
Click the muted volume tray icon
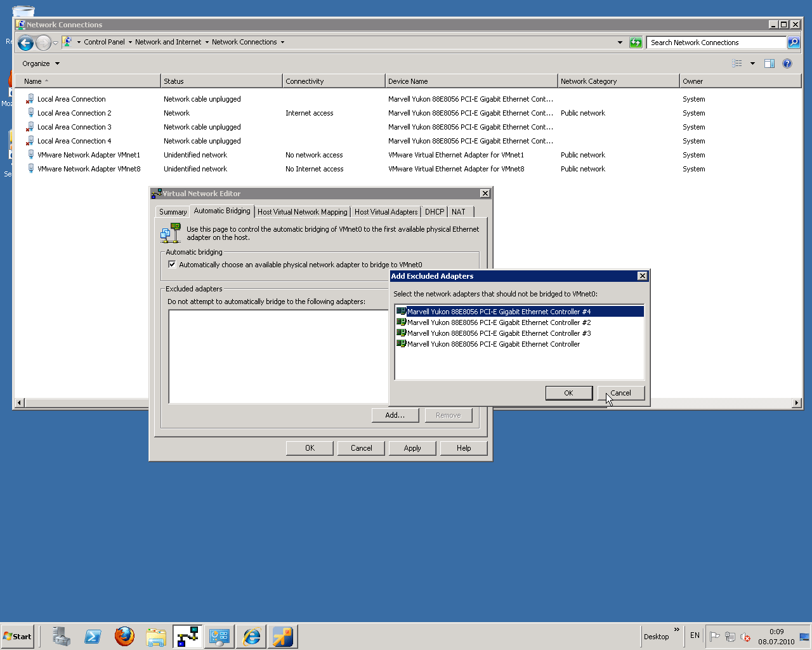point(745,637)
